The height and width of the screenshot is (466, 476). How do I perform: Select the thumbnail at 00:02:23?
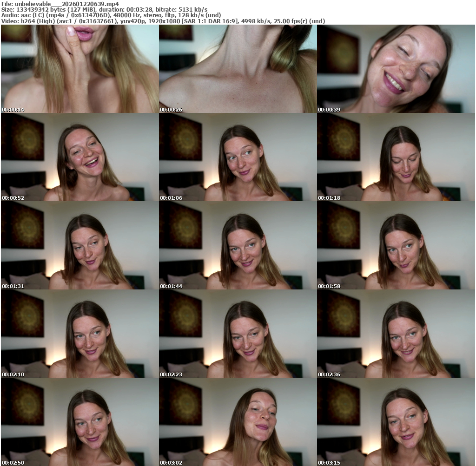click(238, 334)
